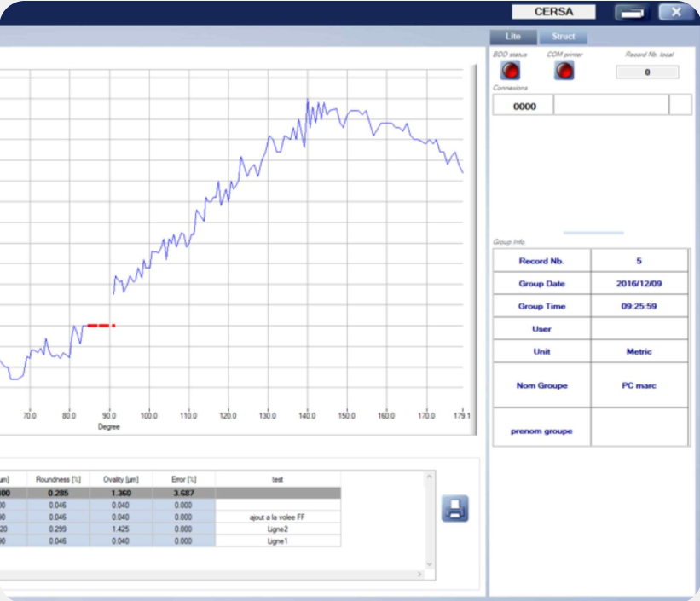
Task: Click the COM printer red indicator
Action: tap(564, 71)
